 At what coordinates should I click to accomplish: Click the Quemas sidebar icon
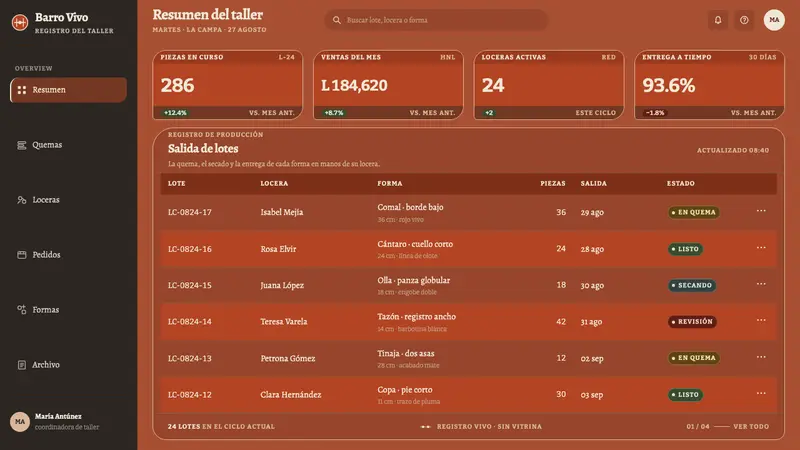click(21, 145)
